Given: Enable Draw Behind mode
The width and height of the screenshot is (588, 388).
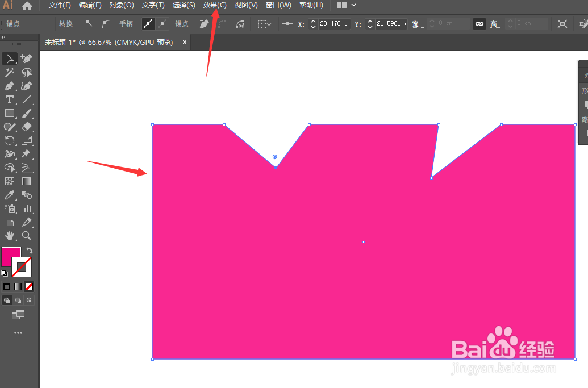Looking at the screenshot, I should (18, 301).
